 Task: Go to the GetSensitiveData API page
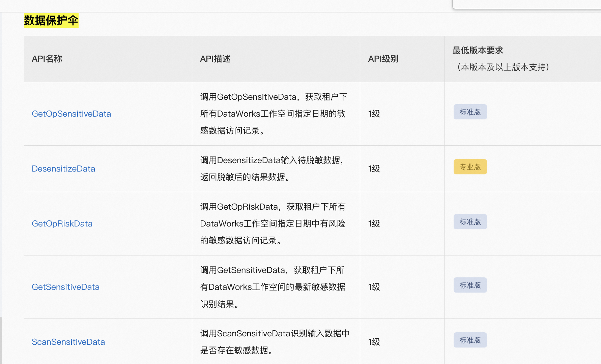point(65,287)
